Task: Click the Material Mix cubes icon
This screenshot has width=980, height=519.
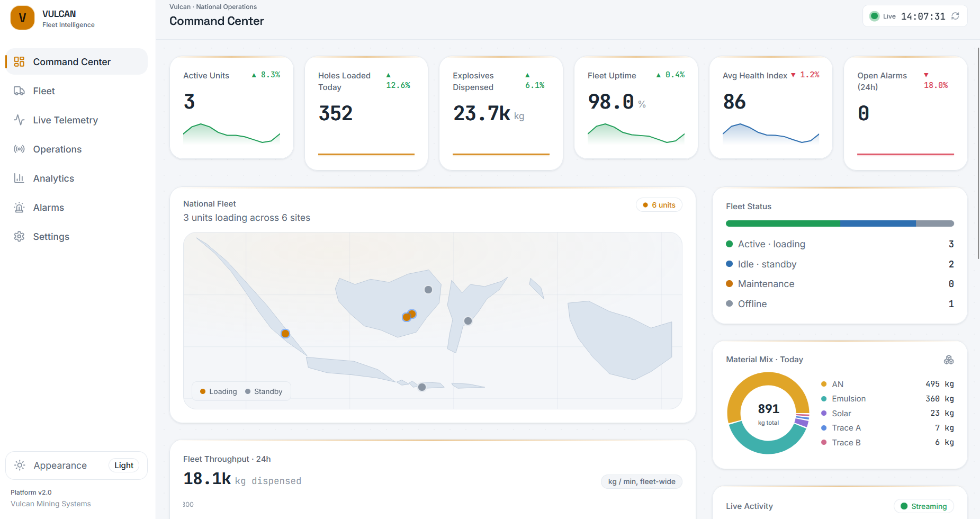Action: (949, 360)
